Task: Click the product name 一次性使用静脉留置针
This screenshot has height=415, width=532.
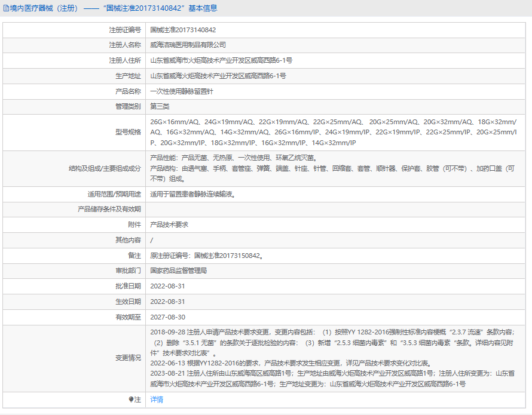Action: [181, 91]
